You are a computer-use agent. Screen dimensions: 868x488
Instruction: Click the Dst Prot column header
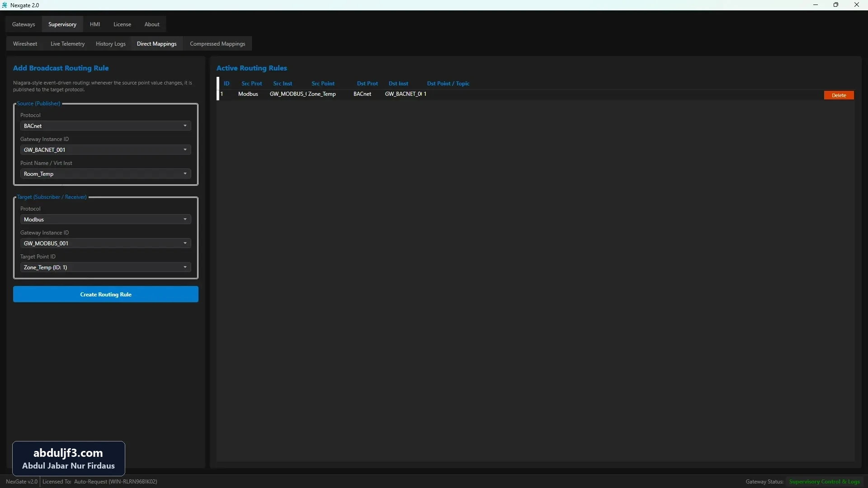click(367, 84)
